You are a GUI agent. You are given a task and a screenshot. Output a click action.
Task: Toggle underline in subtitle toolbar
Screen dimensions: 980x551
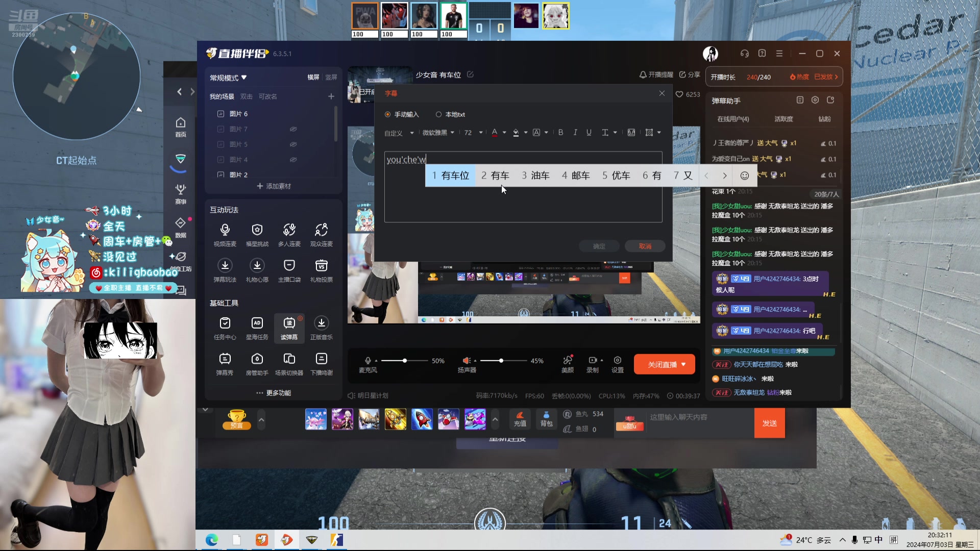pyautogui.click(x=589, y=133)
